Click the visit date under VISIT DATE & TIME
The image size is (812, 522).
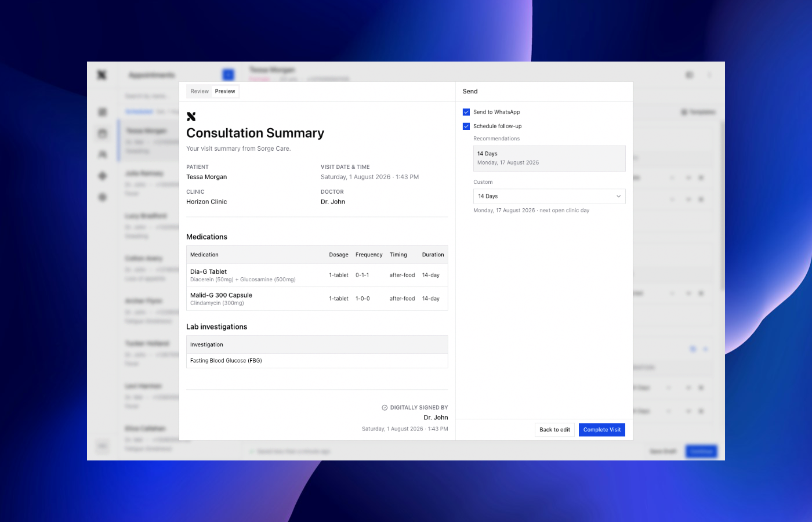click(x=369, y=177)
